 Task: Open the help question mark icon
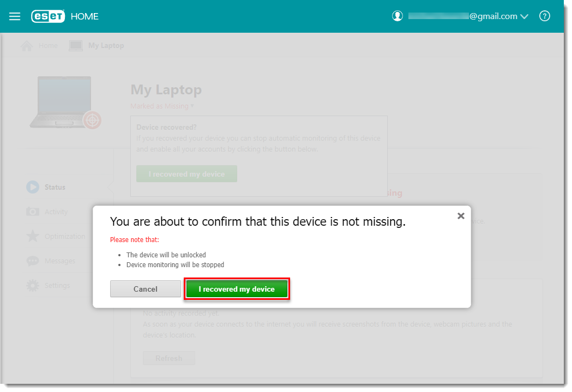point(544,16)
